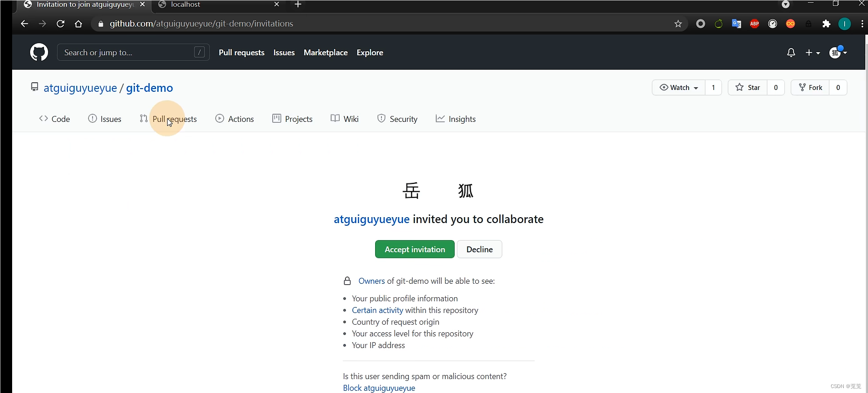
Task: Open the ABP adblock extension icon
Action: (x=755, y=24)
